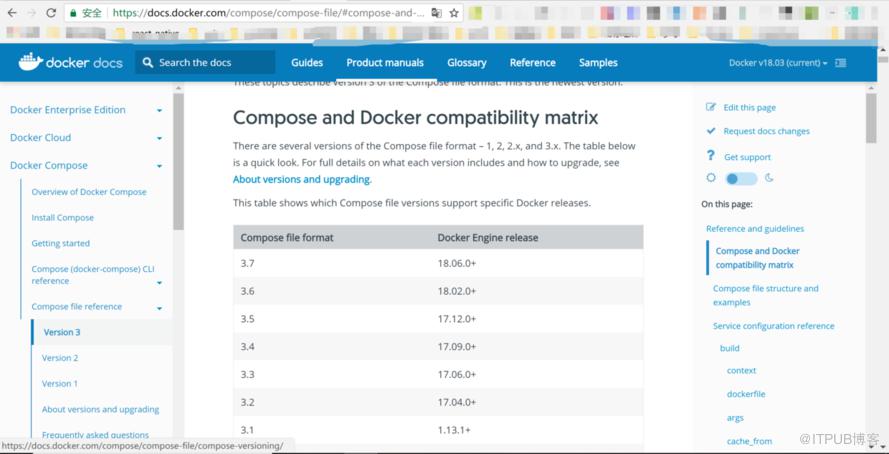Open Docker Enterprise Edition heading
The width and height of the screenshot is (889, 454).
pyautogui.click(x=67, y=110)
